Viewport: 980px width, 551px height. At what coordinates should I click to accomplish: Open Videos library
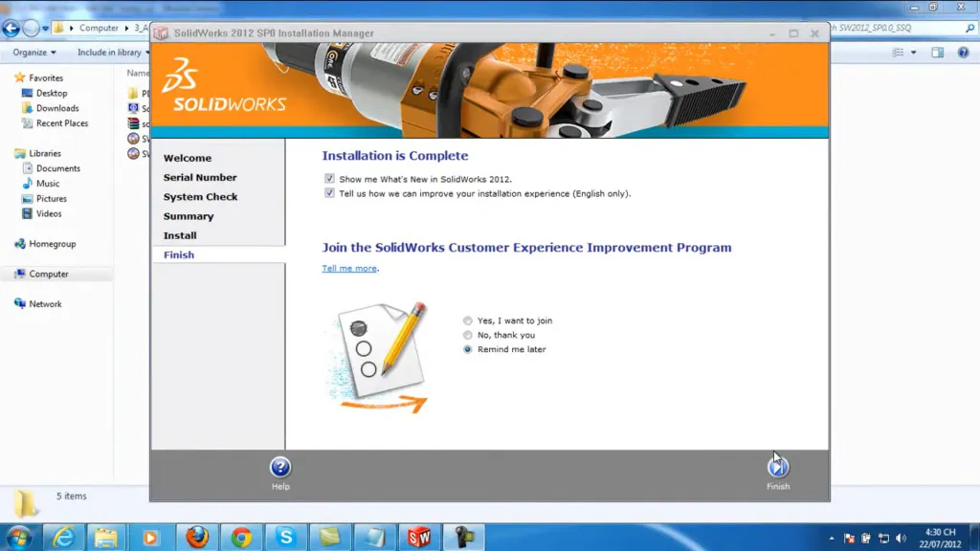click(49, 213)
